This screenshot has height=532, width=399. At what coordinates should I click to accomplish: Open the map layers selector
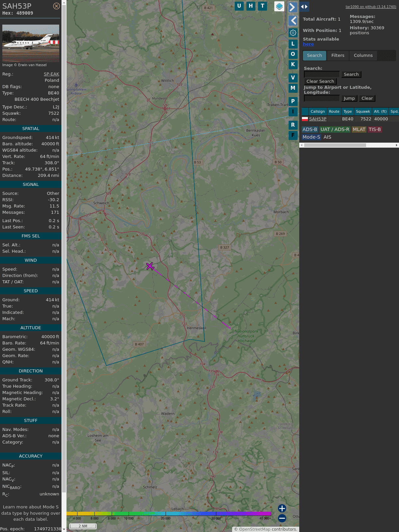(279, 6)
